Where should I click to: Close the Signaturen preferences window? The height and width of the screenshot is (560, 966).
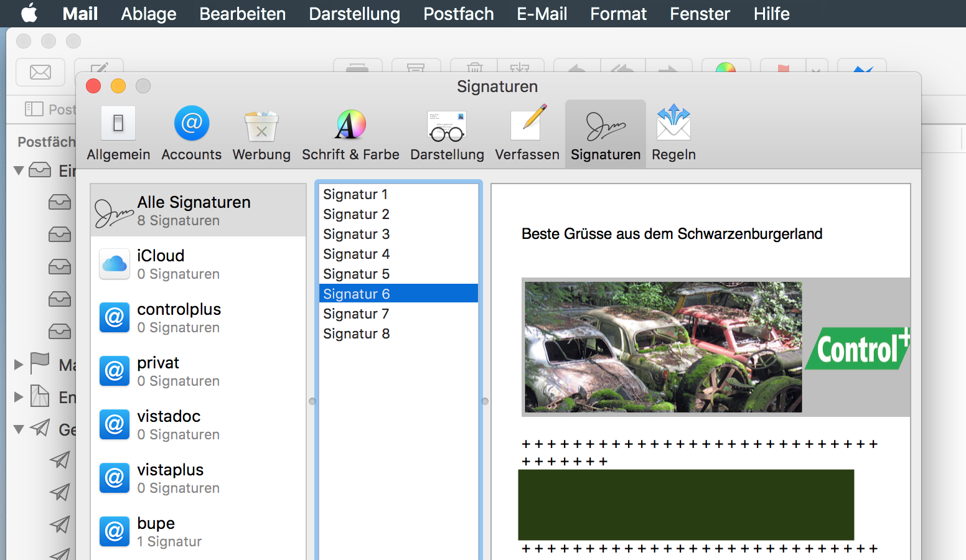click(93, 86)
